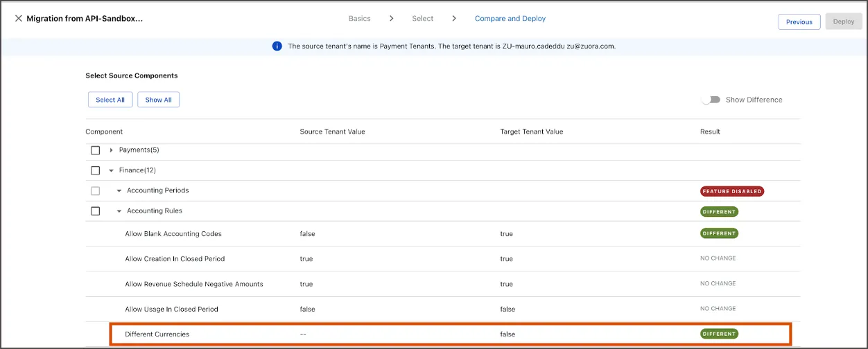Collapse the Accounting Periods section arrow
This screenshot has height=349, width=868.
coord(119,190)
